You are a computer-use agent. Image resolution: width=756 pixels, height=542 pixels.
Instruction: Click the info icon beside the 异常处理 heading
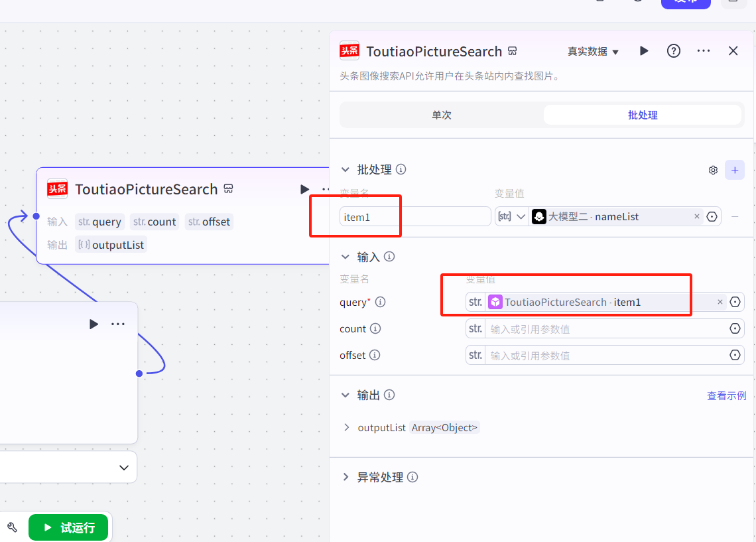click(x=412, y=477)
